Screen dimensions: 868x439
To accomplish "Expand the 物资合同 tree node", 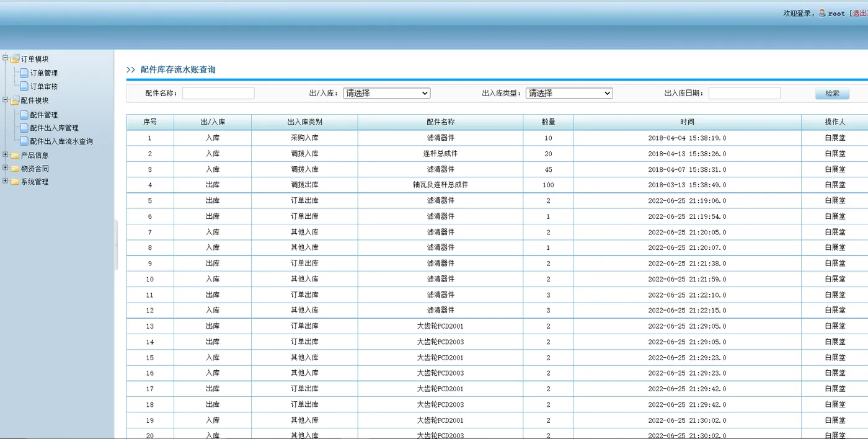I will pyautogui.click(x=6, y=167).
